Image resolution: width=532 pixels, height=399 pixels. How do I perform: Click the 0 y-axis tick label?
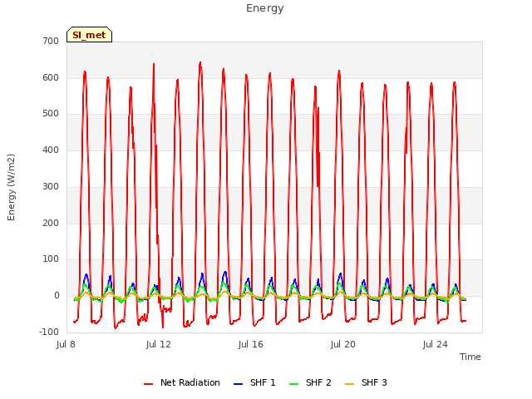click(57, 296)
